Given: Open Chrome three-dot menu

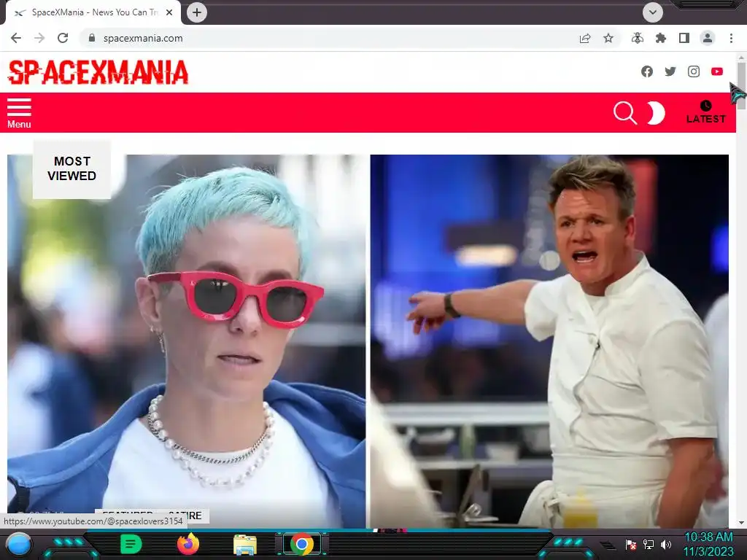Looking at the screenshot, I should click(x=731, y=38).
